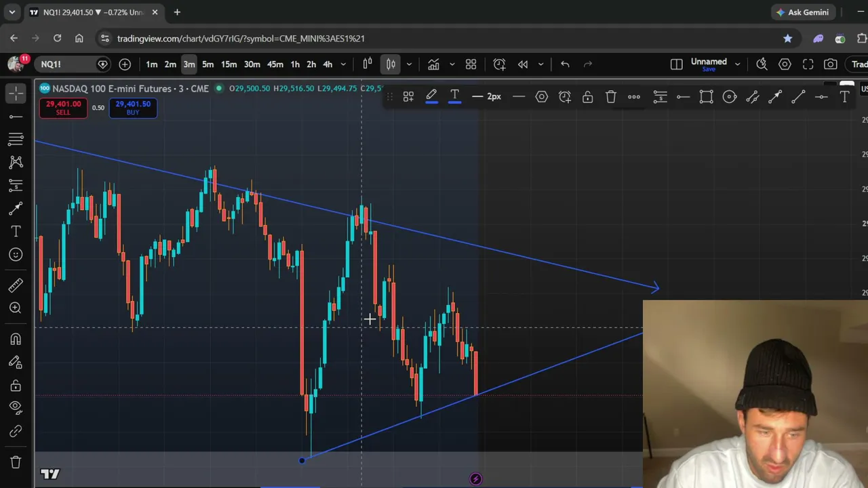
Task: Undo the last chart action
Action: (565, 64)
